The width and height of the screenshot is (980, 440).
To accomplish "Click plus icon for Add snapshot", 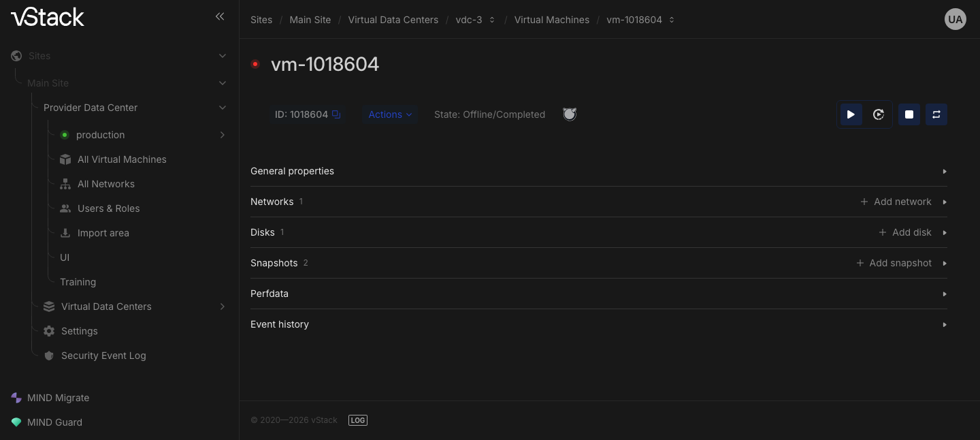I will click(860, 263).
